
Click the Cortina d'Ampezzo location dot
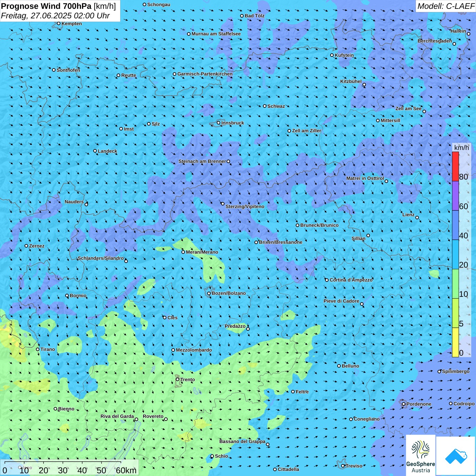327,280
